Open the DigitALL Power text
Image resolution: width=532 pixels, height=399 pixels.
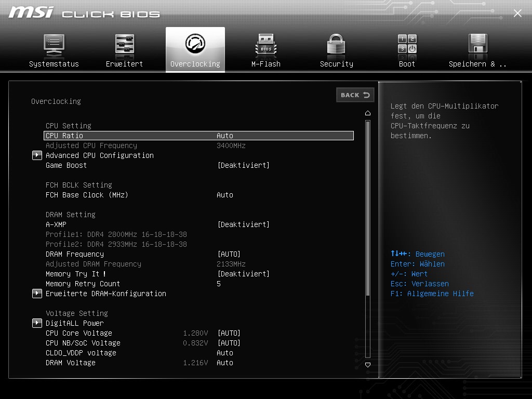click(75, 323)
